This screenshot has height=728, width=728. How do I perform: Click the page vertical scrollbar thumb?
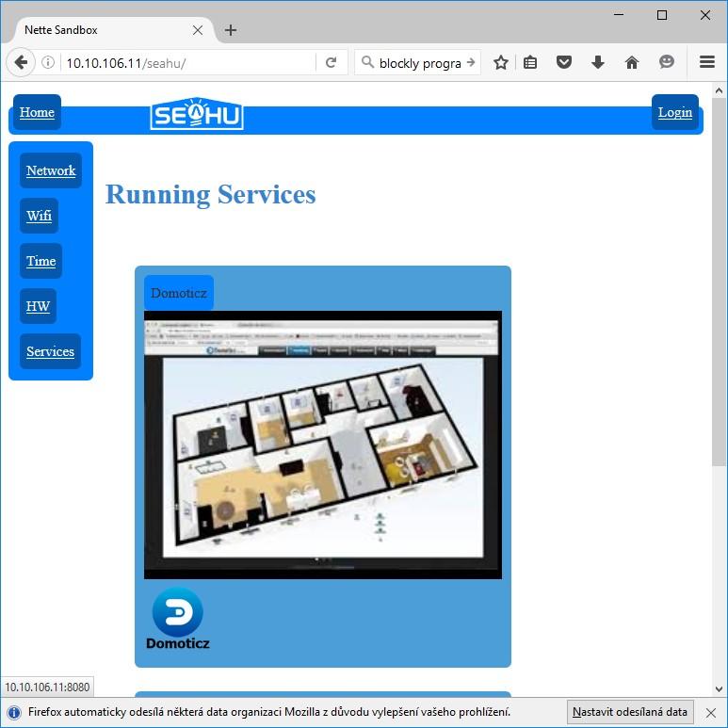click(x=719, y=283)
